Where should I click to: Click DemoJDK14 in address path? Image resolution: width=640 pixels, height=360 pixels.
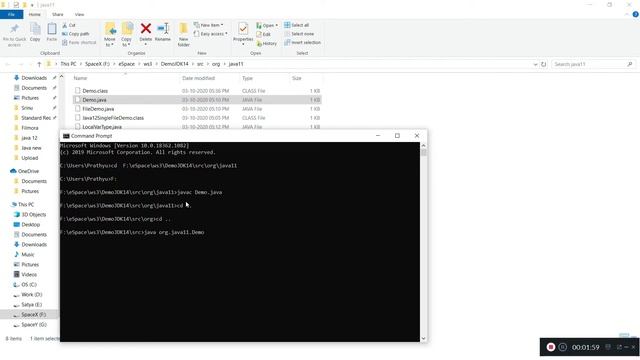click(174, 64)
